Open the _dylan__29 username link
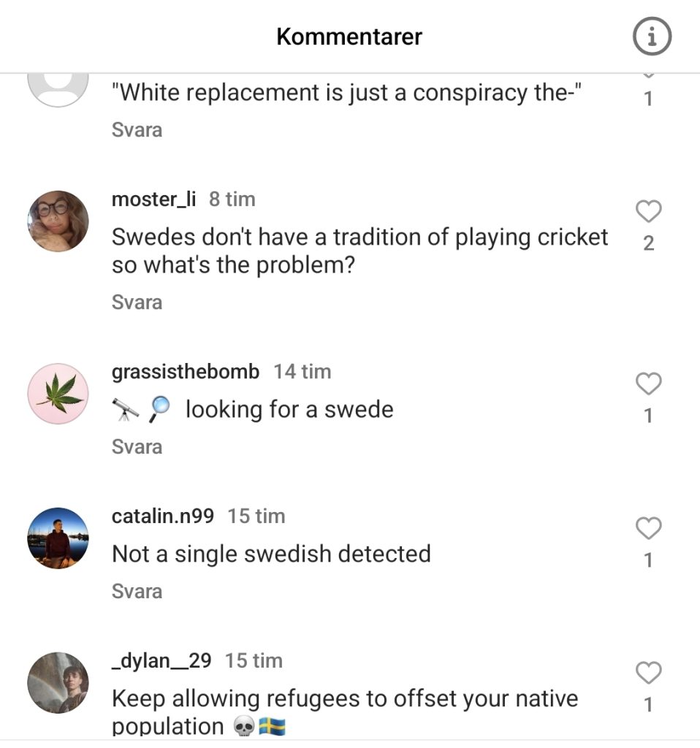The height and width of the screenshot is (748, 700). click(x=161, y=661)
